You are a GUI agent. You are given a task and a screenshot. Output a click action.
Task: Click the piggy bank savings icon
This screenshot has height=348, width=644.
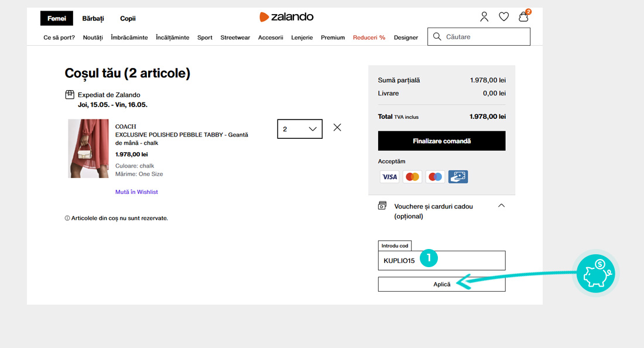click(x=595, y=273)
